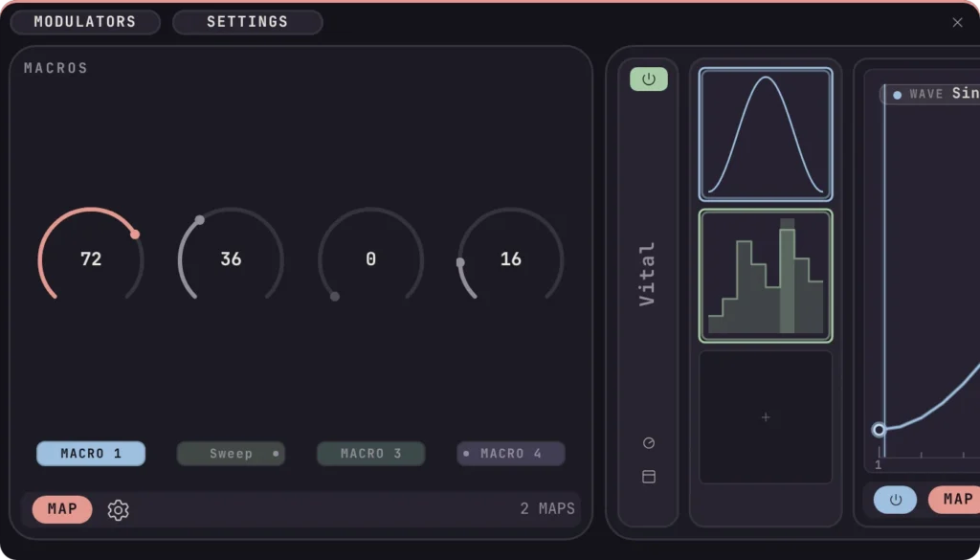Open the Modulators tab

click(x=85, y=22)
